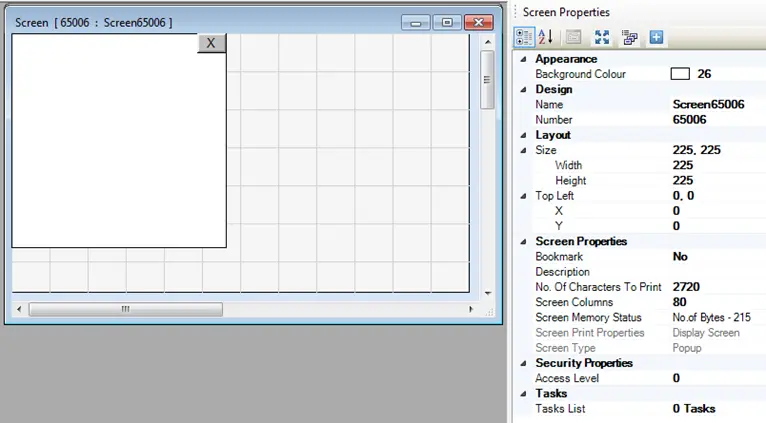Select the Top Left value 0, 0

(683, 195)
